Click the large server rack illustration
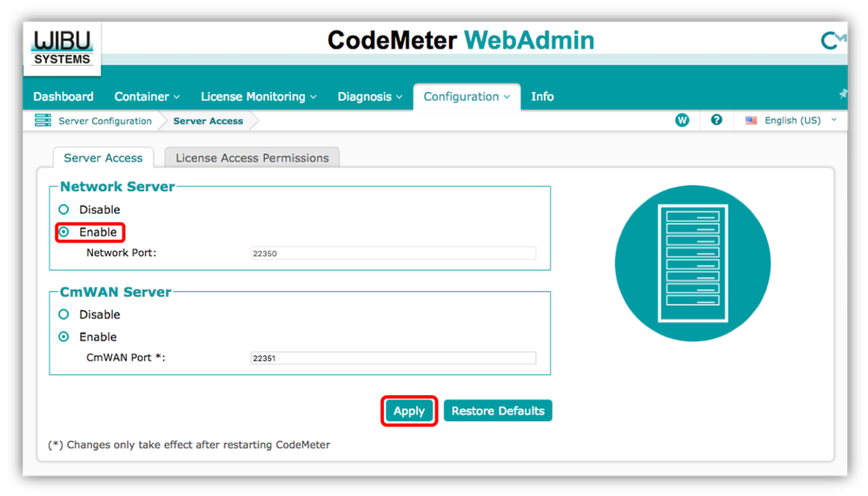 (x=692, y=263)
